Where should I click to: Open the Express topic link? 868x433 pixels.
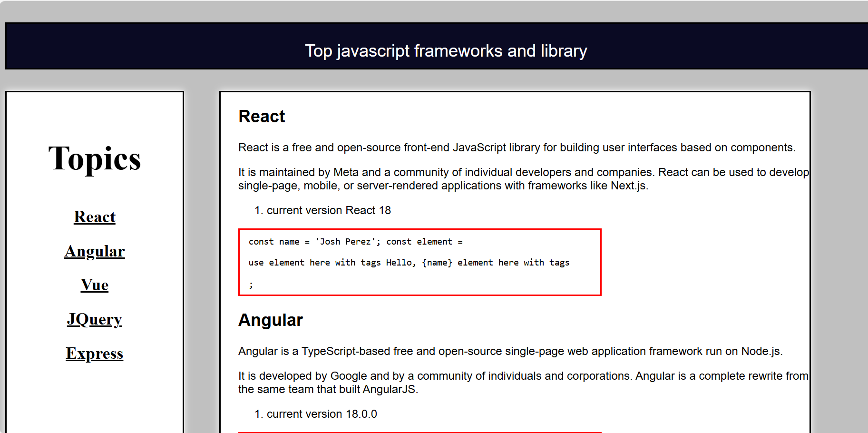pos(95,354)
